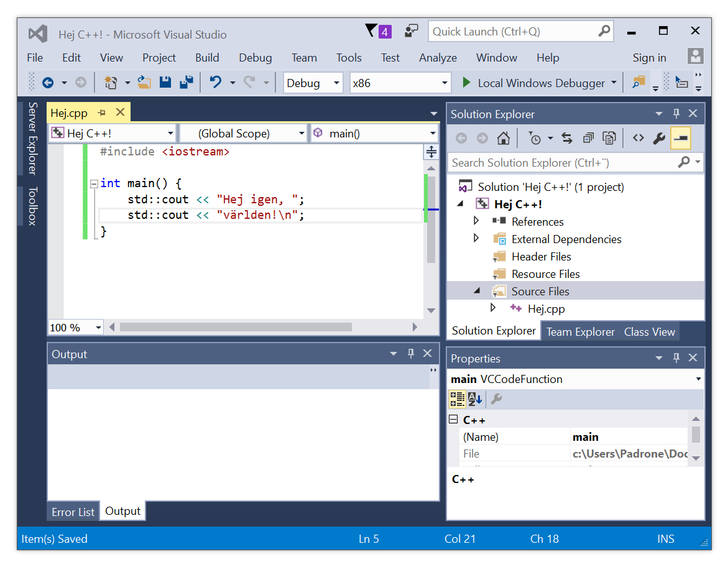Open the File menu
This screenshot has height=567, width=728.
pyautogui.click(x=35, y=58)
